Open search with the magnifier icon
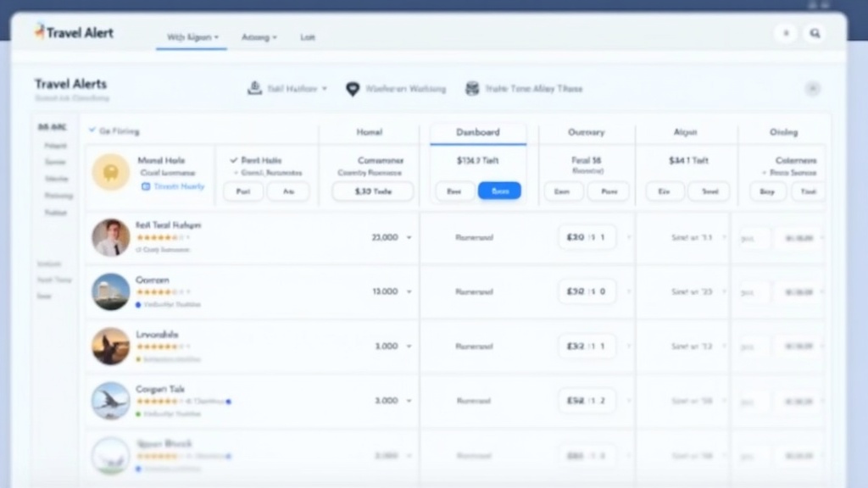Screen dimensions: 868x488 (x=815, y=33)
